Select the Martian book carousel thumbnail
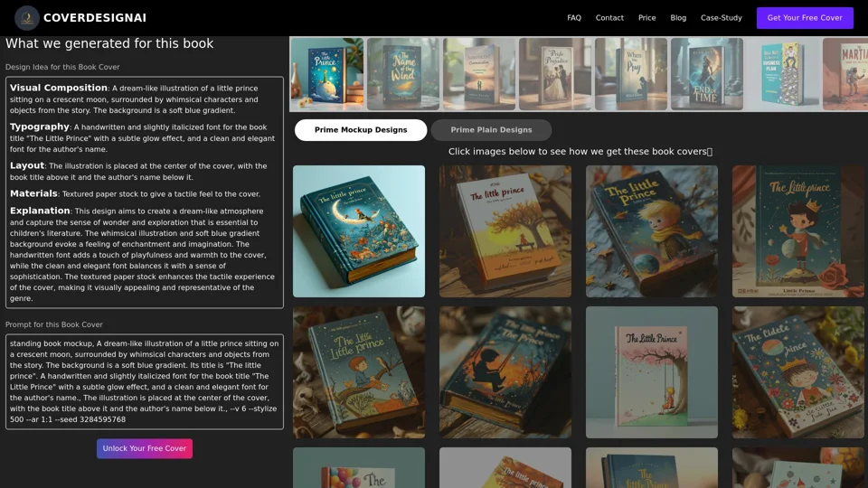Viewport: 868px width, 488px height. 845,73
